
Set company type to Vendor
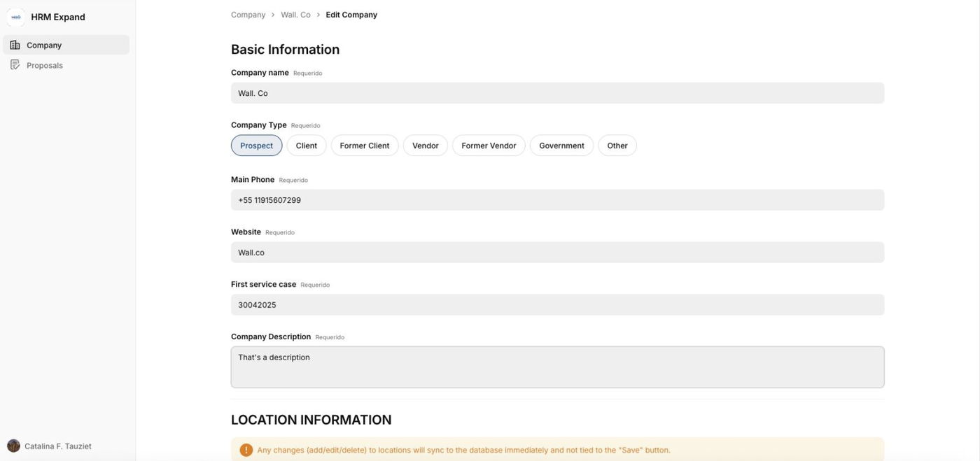[x=426, y=146]
